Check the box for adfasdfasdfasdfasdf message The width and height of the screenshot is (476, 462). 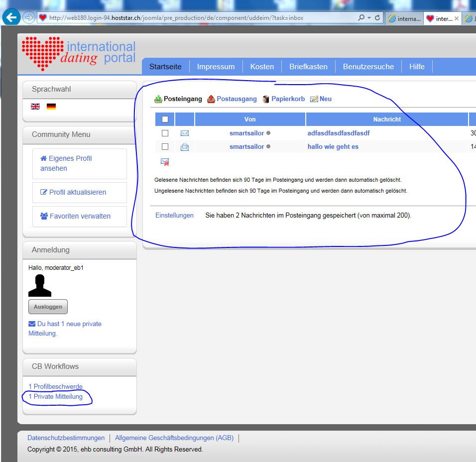(x=165, y=133)
